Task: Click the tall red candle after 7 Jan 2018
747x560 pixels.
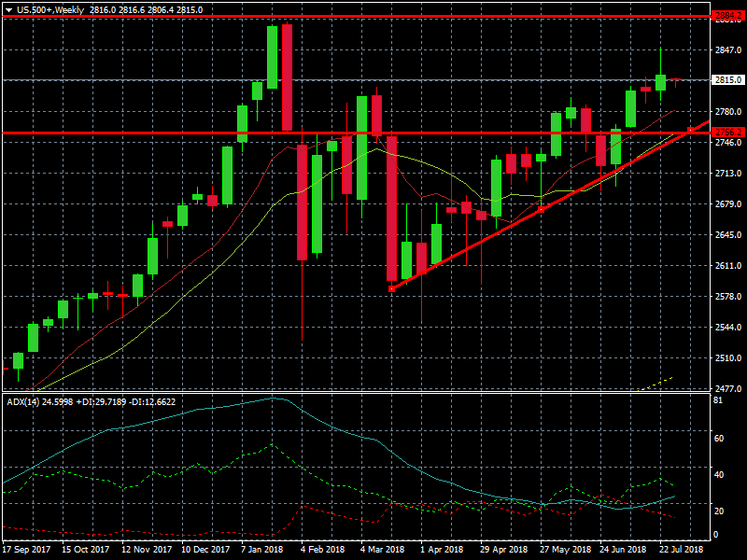Action: [x=287, y=77]
